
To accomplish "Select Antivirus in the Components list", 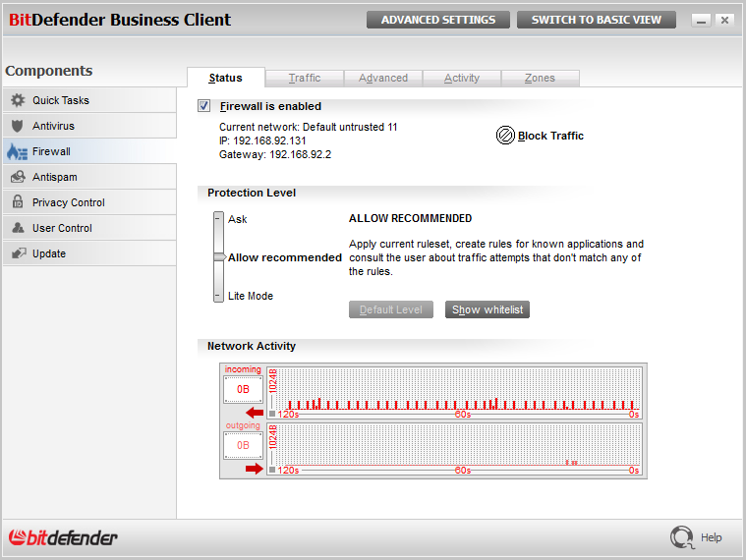I will (89, 126).
